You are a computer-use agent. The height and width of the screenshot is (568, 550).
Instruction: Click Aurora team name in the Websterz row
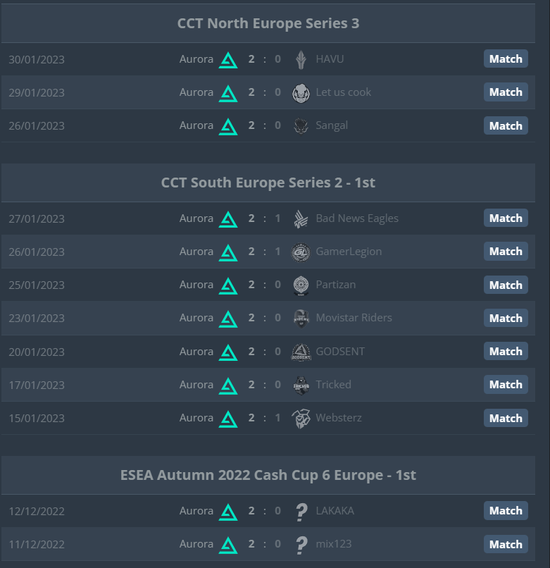coord(196,418)
